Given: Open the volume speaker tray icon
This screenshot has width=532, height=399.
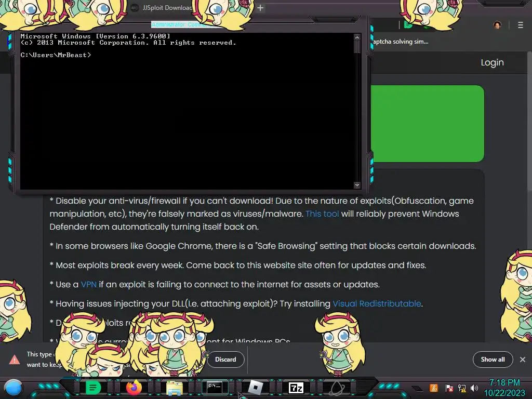Looking at the screenshot, I should point(474,388).
